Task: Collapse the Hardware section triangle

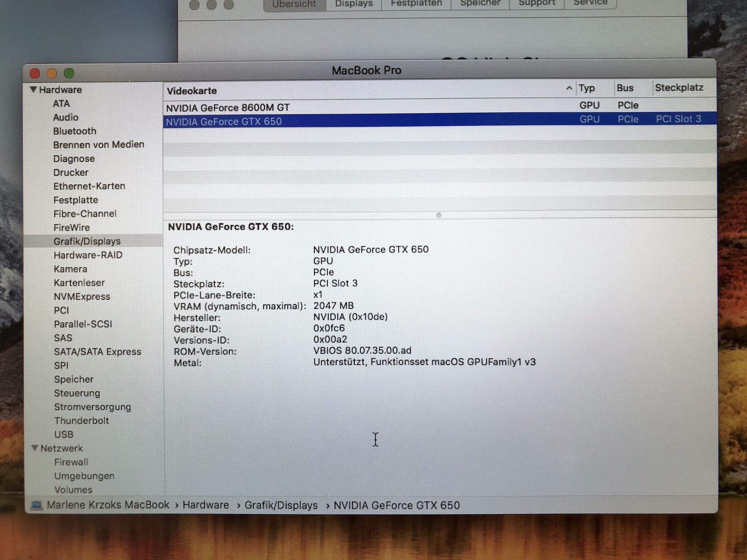Action: (x=33, y=89)
